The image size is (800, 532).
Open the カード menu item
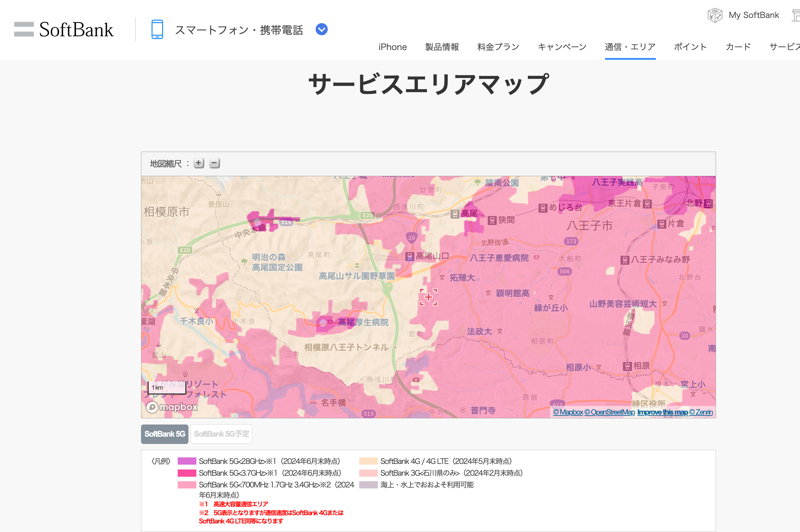(x=738, y=47)
